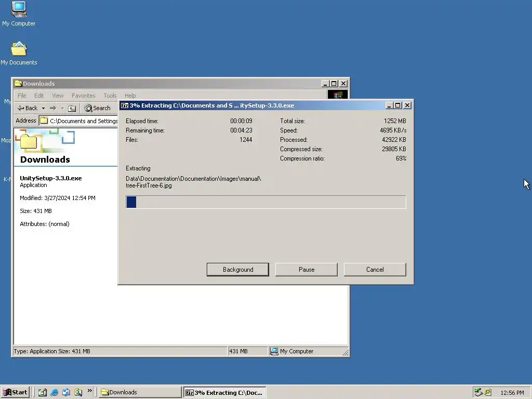
Task: Click the key tray icon
Action: click(488, 392)
